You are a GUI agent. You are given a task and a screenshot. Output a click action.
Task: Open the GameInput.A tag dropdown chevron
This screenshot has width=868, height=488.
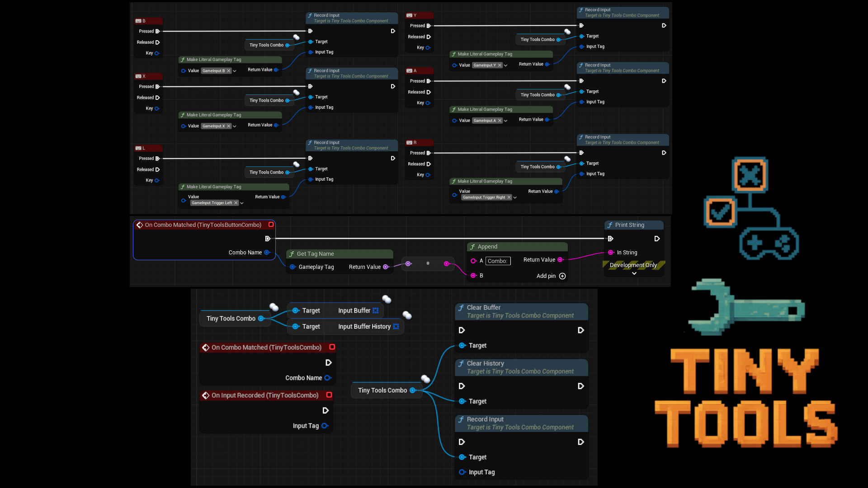pos(505,121)
